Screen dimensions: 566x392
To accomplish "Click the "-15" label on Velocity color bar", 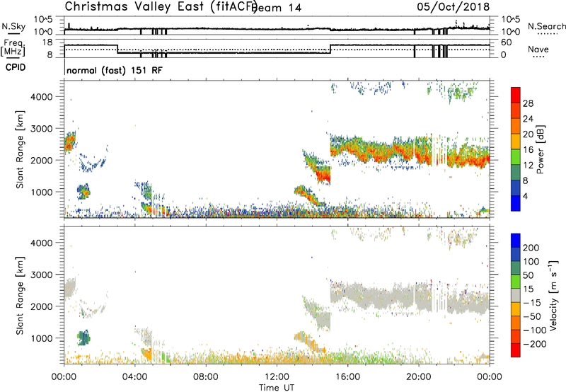I will (x=531, y=303).
